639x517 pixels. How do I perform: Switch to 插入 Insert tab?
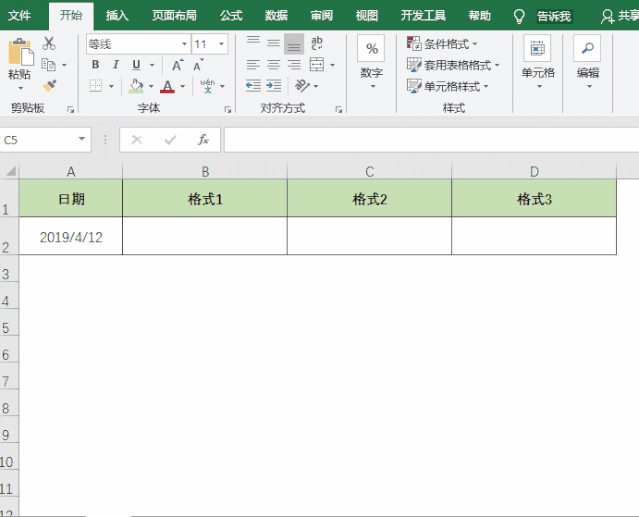point(117,15)
